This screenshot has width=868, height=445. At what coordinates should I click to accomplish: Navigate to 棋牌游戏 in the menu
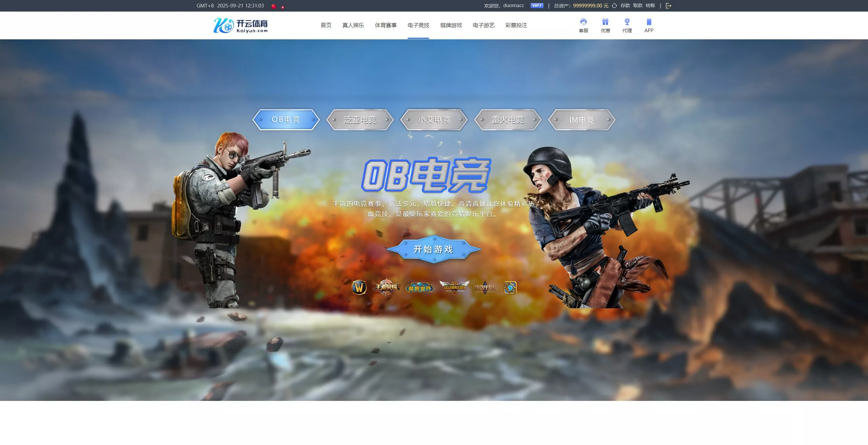(451, 25)
